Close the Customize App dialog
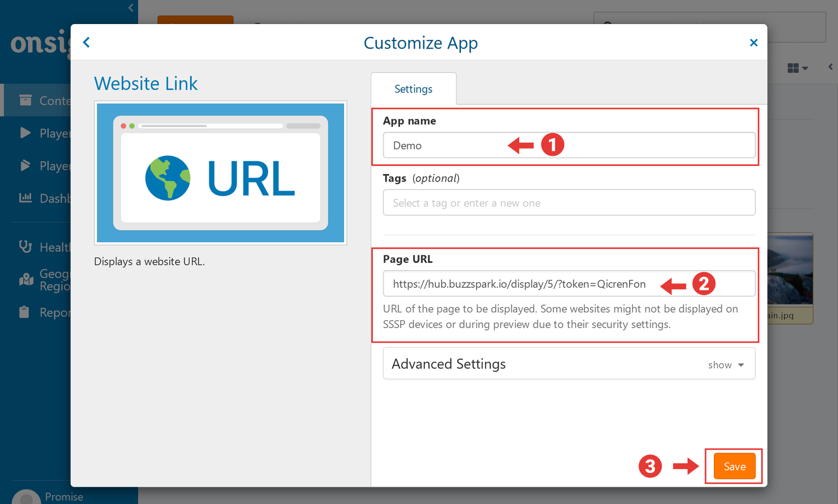 point(753,43)
